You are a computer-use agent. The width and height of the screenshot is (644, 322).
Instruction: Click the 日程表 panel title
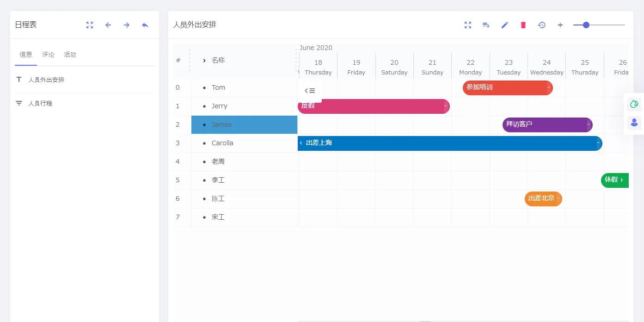26,25
